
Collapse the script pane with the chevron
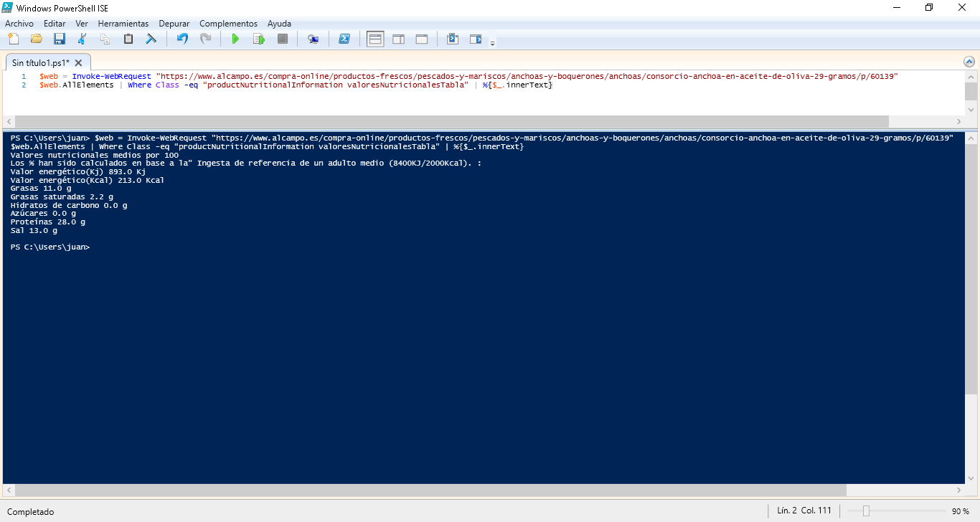pos(969,62)
